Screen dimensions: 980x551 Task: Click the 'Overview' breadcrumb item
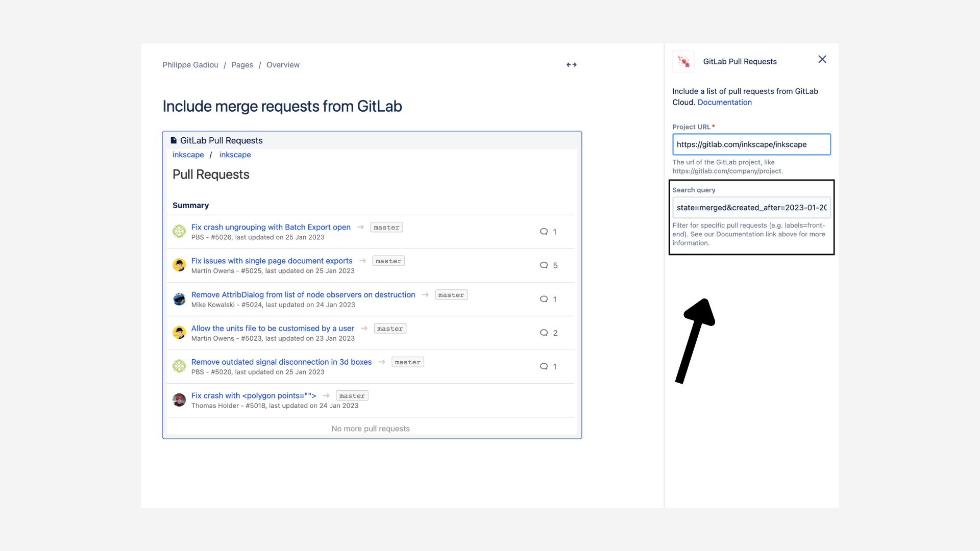pyautogui.click(x=283, y=65)
